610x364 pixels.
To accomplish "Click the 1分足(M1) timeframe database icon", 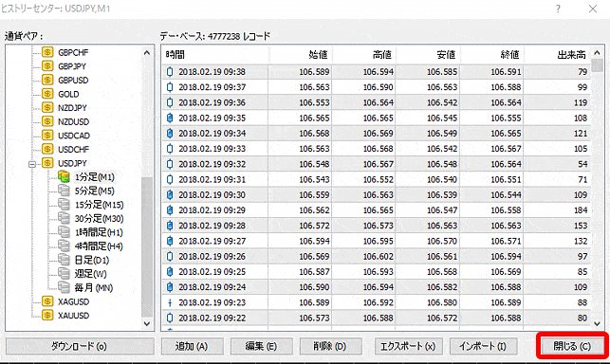I will coord(64,177).
